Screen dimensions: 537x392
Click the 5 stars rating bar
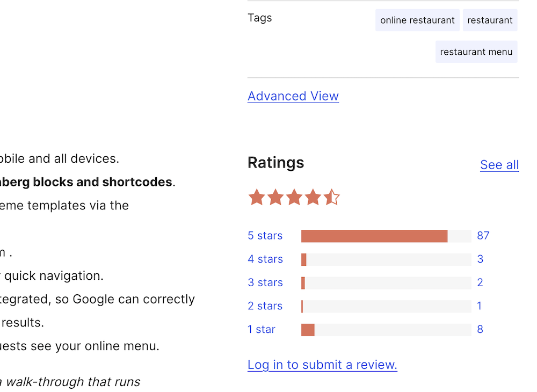coord(386,236)
